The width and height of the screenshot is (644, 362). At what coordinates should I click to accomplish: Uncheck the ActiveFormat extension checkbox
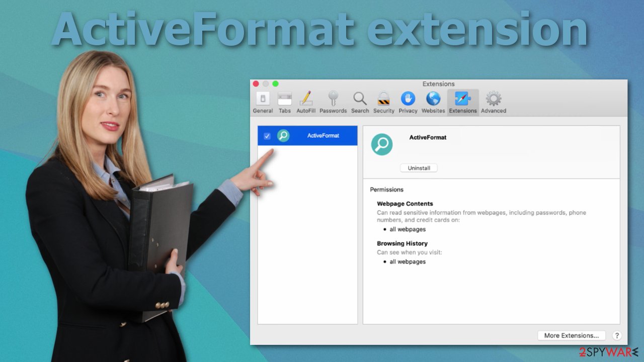pos(267,136)
